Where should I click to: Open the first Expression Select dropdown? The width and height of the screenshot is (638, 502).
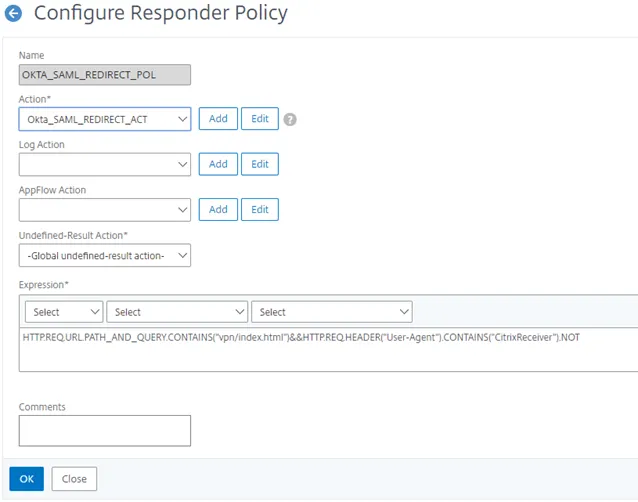(62, 312)
